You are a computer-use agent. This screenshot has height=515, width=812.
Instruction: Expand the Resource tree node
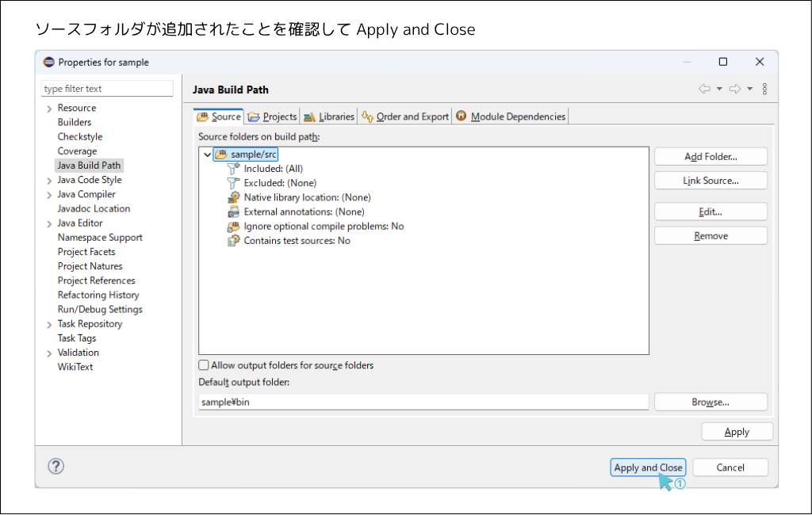pyautogui.click(x=49, y=109)
